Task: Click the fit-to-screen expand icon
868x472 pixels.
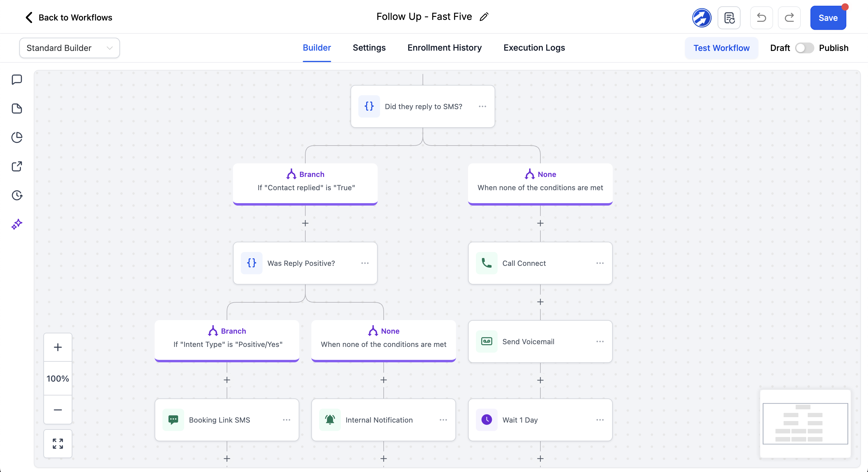Action: click(x=58, y=443)
